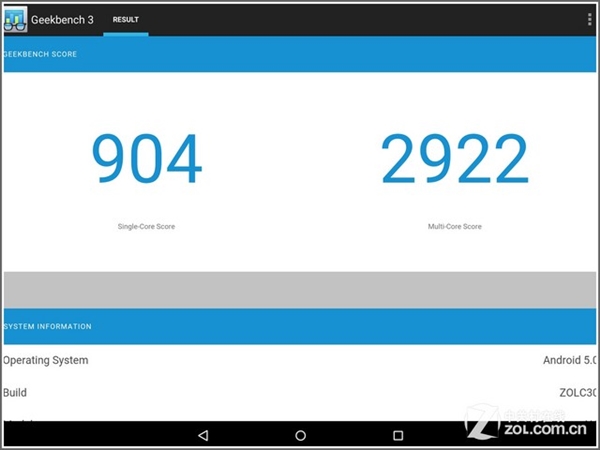The image size is (600, 450).
Task: Click the GEEKBENCH SCORE section header
Action: tap(300, 54)
